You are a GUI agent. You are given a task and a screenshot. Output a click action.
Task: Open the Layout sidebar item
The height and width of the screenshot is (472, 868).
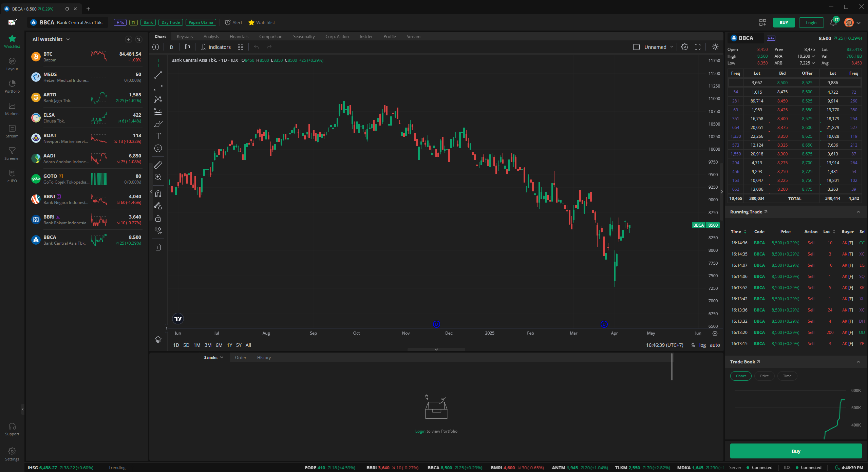pos(12,64)
